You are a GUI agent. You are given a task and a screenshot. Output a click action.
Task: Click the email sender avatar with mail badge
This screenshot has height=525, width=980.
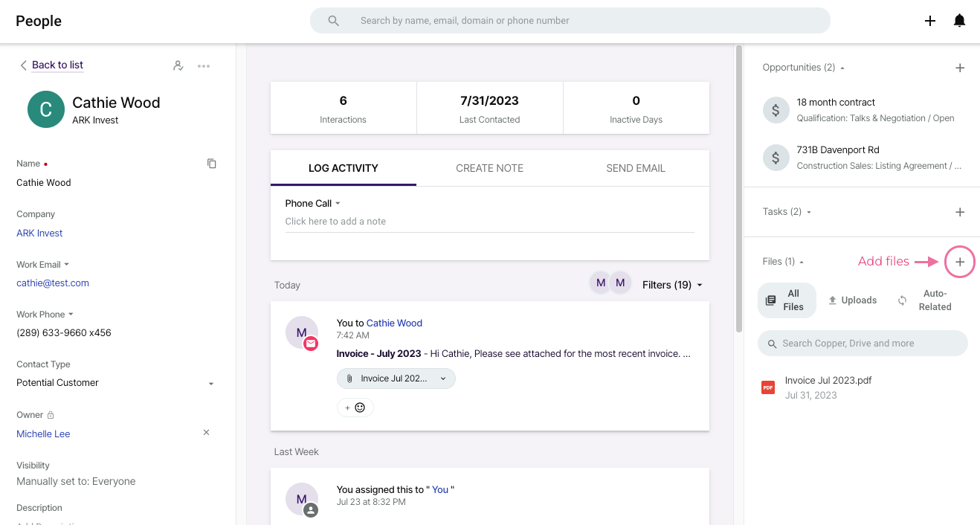point(302,333)
